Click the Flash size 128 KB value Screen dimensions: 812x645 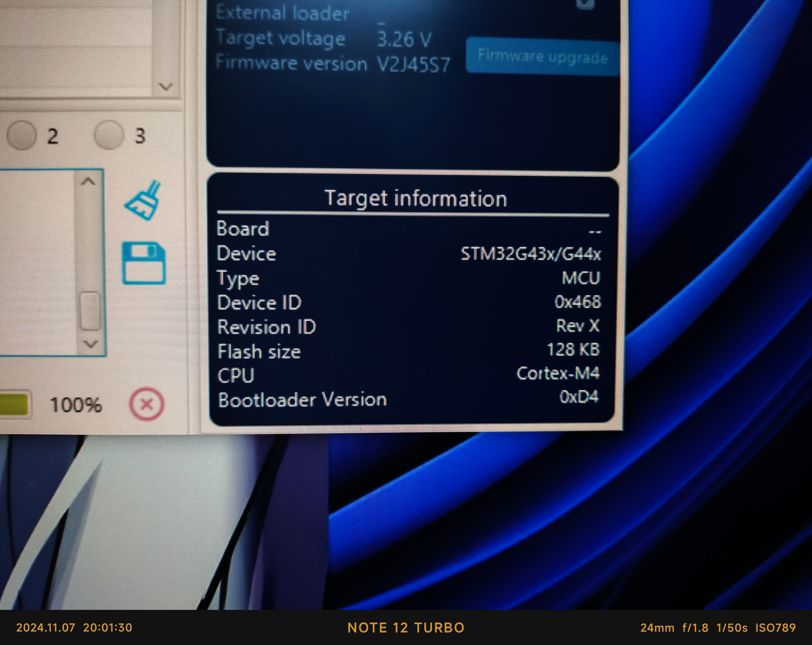click(573, 350)
